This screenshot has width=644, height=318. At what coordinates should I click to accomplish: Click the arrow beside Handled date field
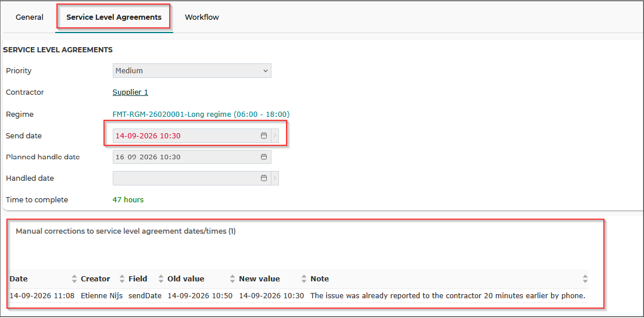tap(275, 178)
